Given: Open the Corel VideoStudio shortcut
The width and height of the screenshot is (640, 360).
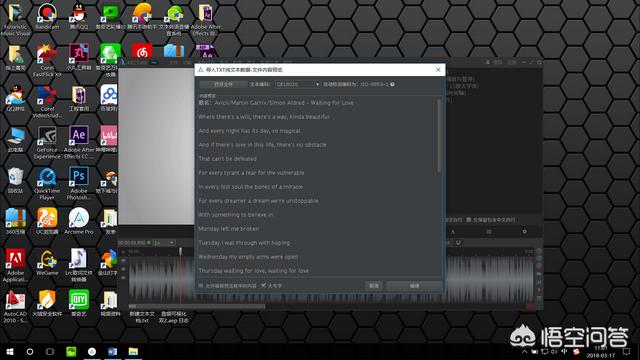Looking at the screenshot, I should click(x=47, y=102).
